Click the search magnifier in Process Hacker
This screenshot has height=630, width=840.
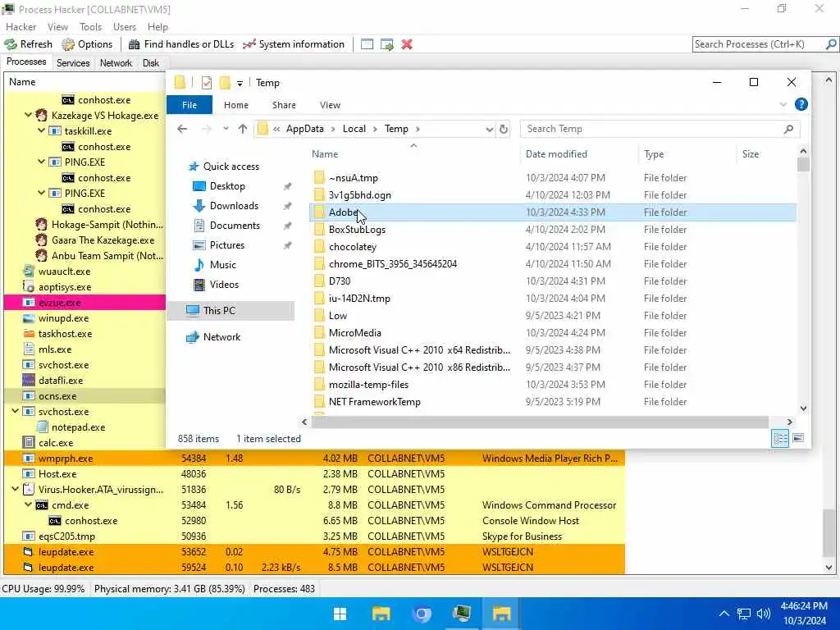pyautogui.click(x=831, y=44)
